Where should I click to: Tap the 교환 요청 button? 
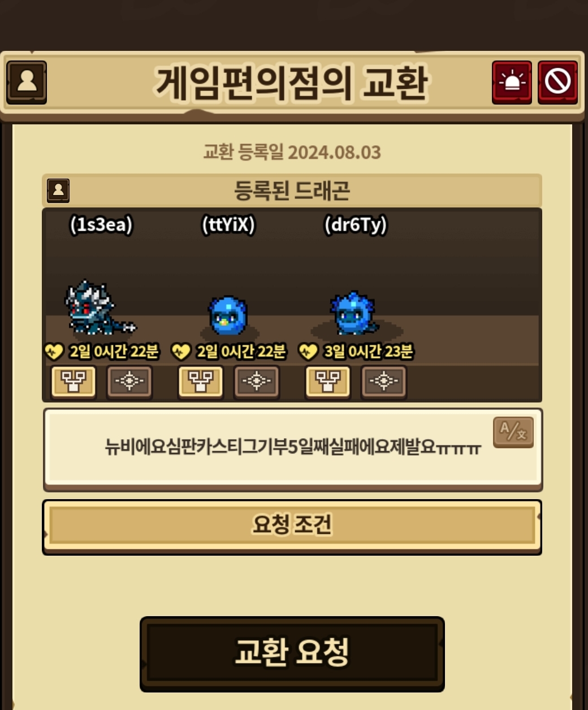[x=292, y=654]
